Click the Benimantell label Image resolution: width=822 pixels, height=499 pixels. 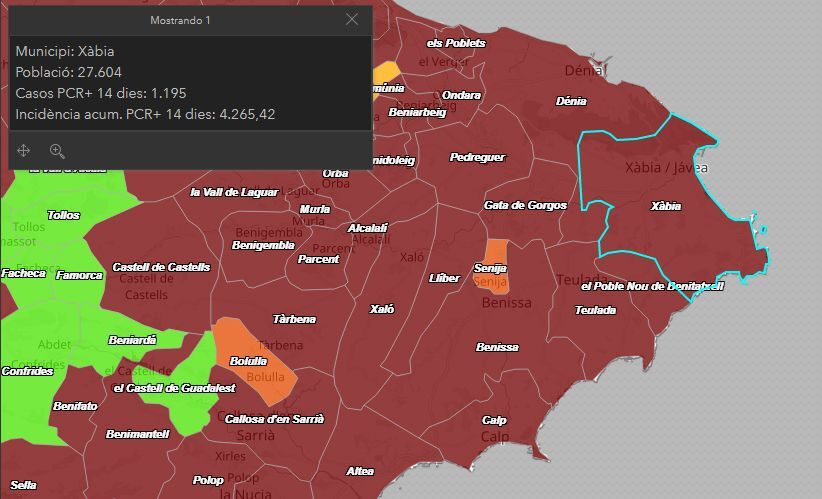click(x=137, y=434)
